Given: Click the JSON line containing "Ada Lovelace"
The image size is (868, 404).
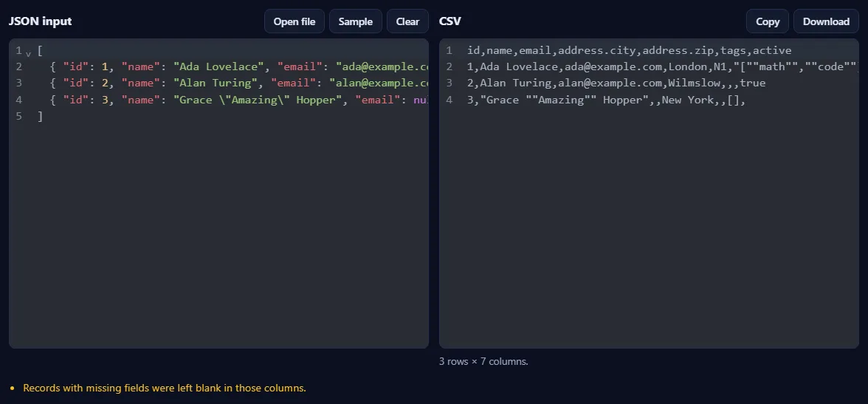Looking at the screenshot, I should 233,66.
